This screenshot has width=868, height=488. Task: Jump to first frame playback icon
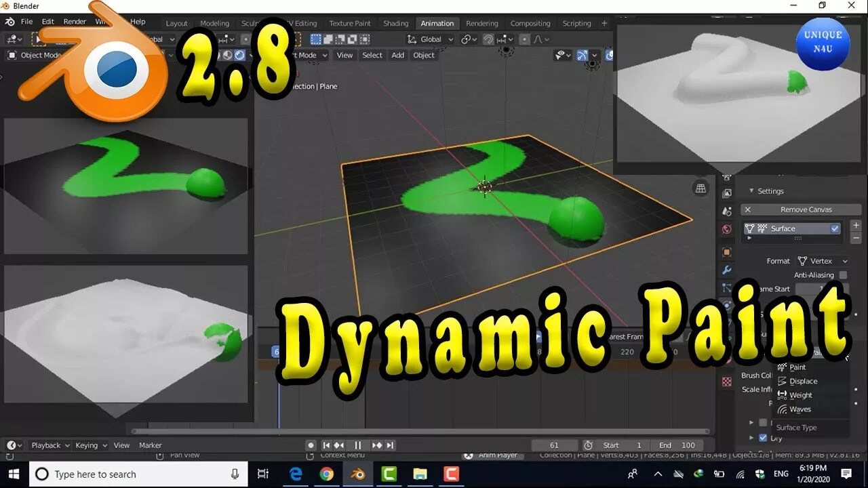(326, 445)
